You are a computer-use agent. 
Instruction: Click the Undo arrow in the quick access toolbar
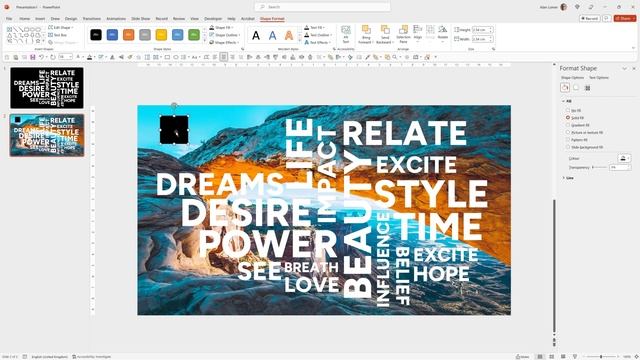[41, 57]
